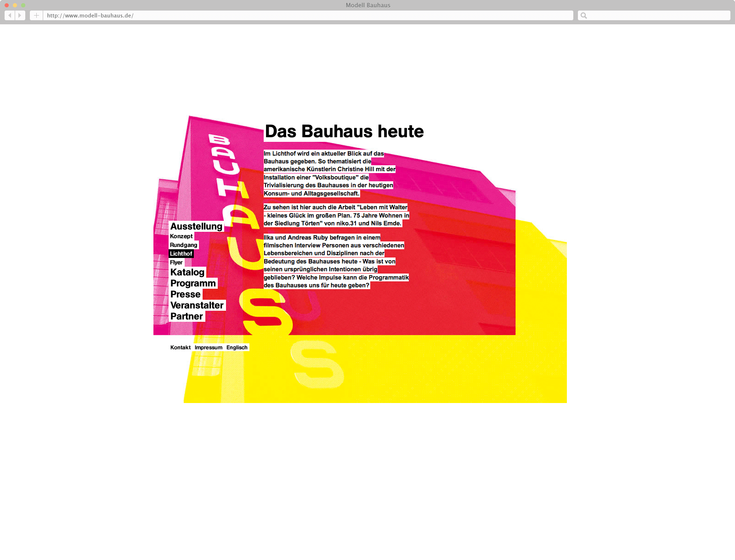Go forward with the browser forward arrow
Viewport: 735px width, 560px height.
tap(20, 16)
